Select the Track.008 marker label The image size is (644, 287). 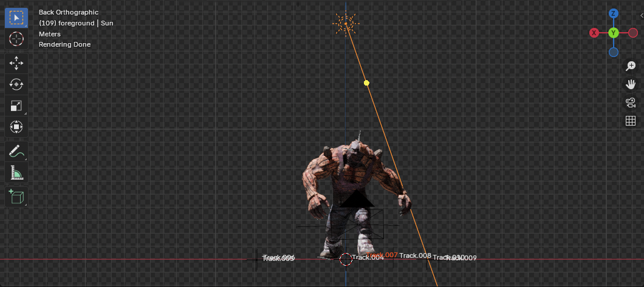pyautogui.click(x=415, y=256)
